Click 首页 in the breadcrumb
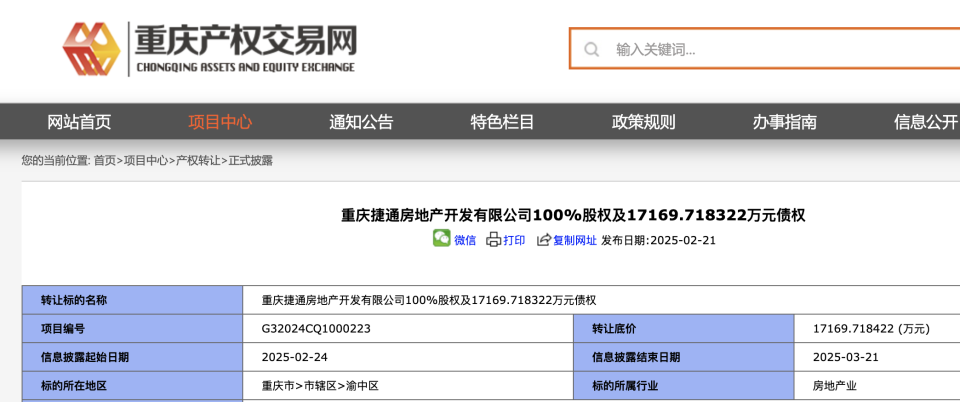 coord(104,161)
